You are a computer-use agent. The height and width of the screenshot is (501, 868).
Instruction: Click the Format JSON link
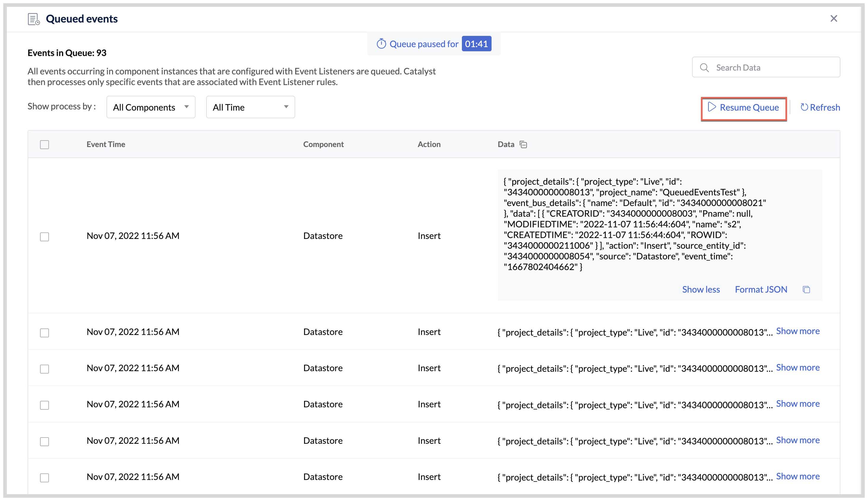coord(761,289)
